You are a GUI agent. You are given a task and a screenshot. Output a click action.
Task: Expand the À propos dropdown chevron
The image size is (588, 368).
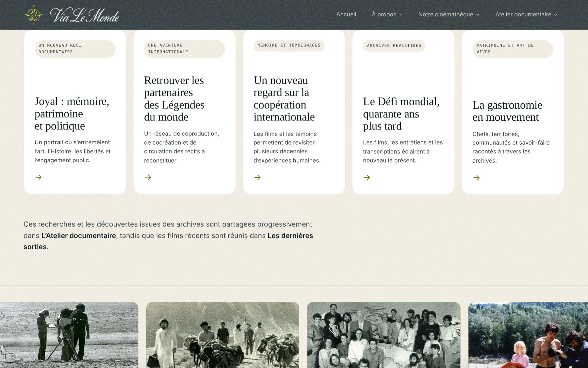point(401,15)
